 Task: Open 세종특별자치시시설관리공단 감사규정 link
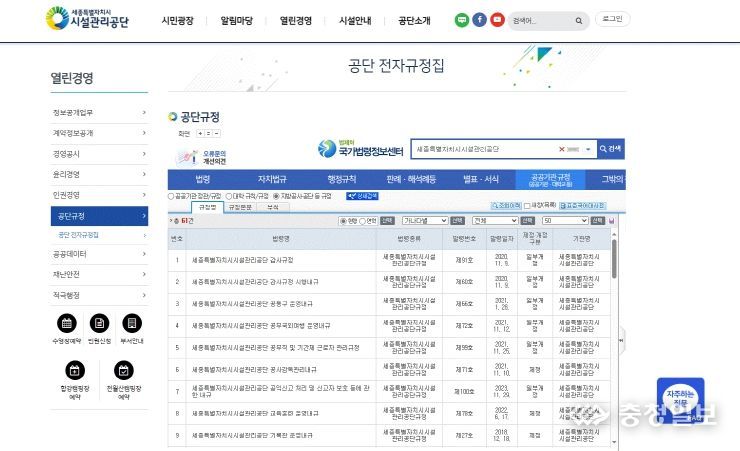(241, 260)
